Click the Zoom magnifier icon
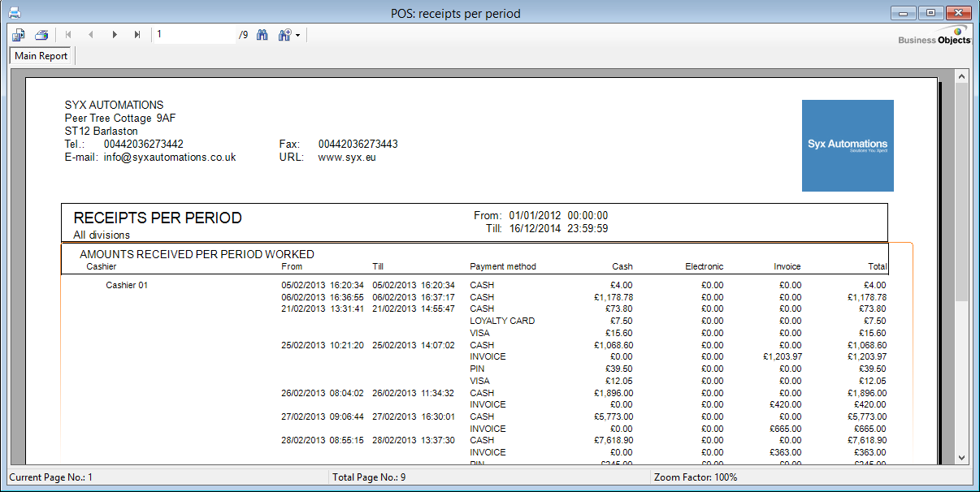The image size is (980, 492). coord(284,35)
